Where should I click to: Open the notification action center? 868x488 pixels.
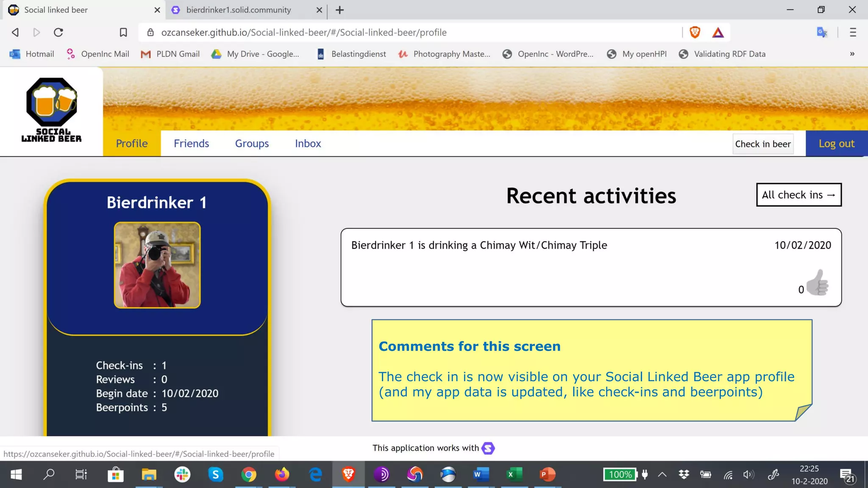(x=848, y=475)
